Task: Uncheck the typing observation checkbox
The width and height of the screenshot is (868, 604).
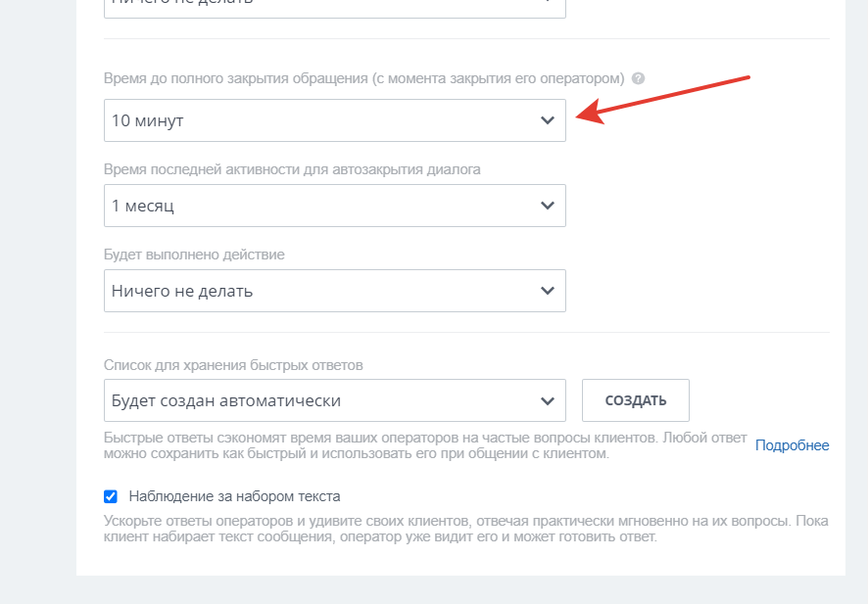Action: tap(111, 496)
